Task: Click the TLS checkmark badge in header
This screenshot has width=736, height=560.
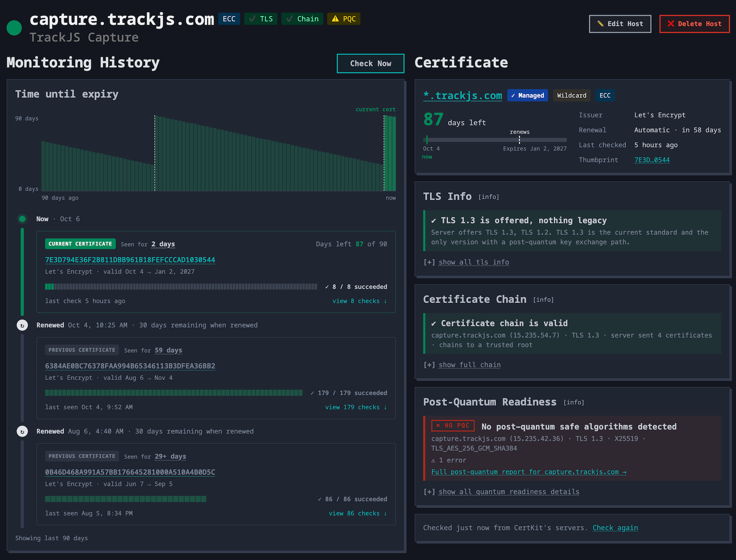Action: pyautogui.click(x=261, y=19)
